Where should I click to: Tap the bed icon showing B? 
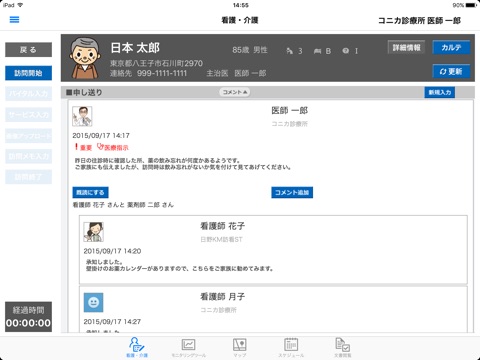(x=322, y=51)
